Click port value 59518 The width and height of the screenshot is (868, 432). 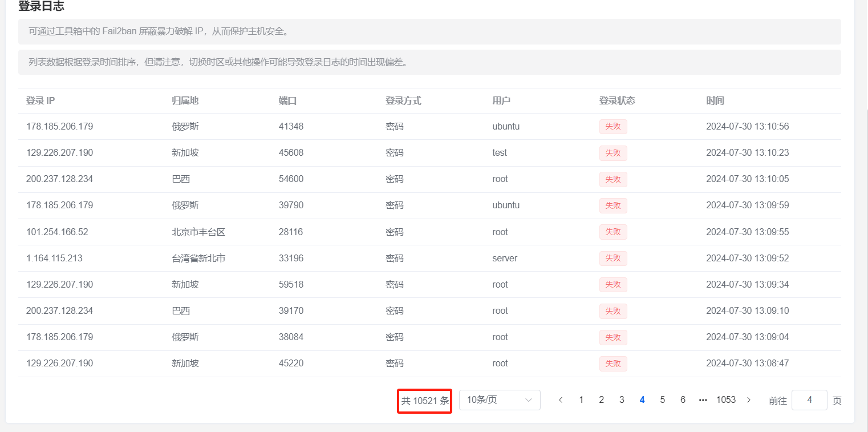[291, 285]
